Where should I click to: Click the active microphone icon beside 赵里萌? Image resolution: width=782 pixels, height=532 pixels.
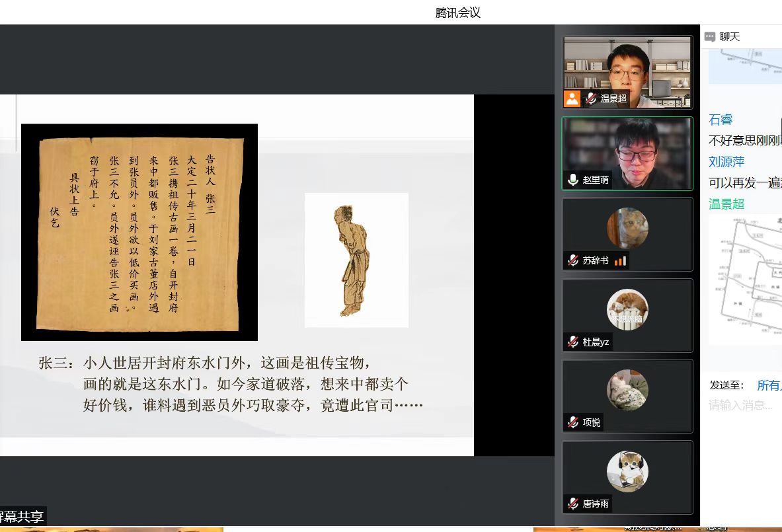coord(572,180)
